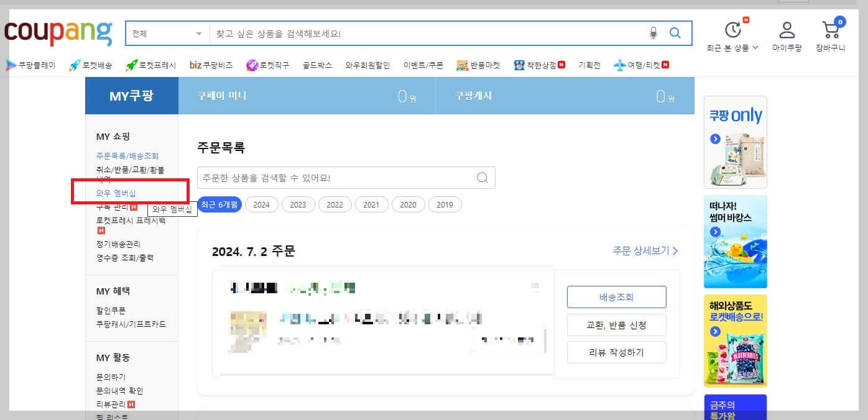The width and height of the screenshot is (868, 420).
Task: Open recently viewed items clock icon
Action: pos(733,29)
